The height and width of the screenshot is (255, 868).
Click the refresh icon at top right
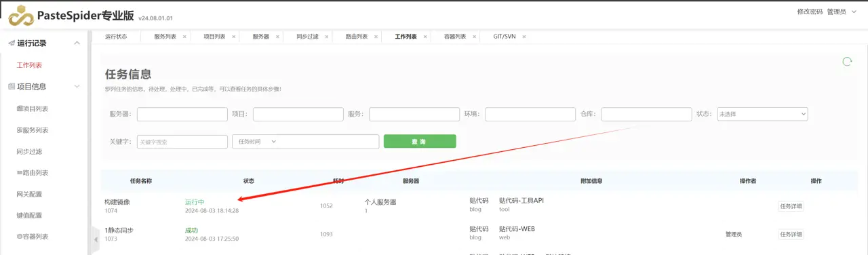[847, 62]
